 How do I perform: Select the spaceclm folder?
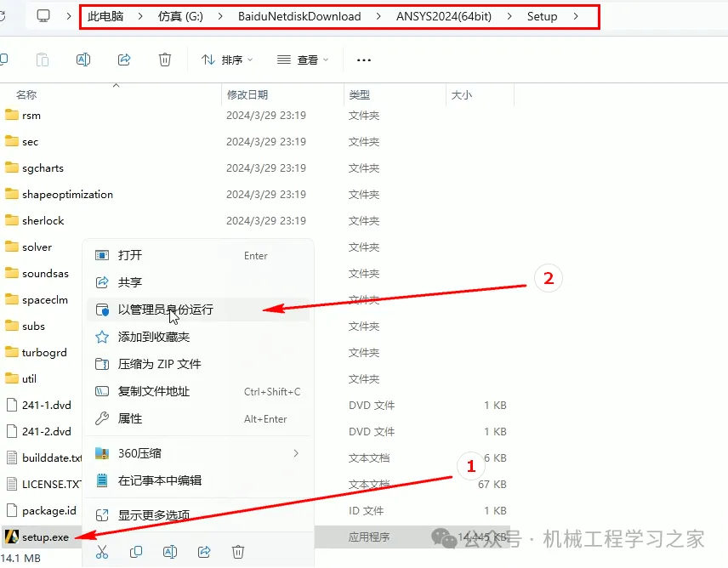44,300
